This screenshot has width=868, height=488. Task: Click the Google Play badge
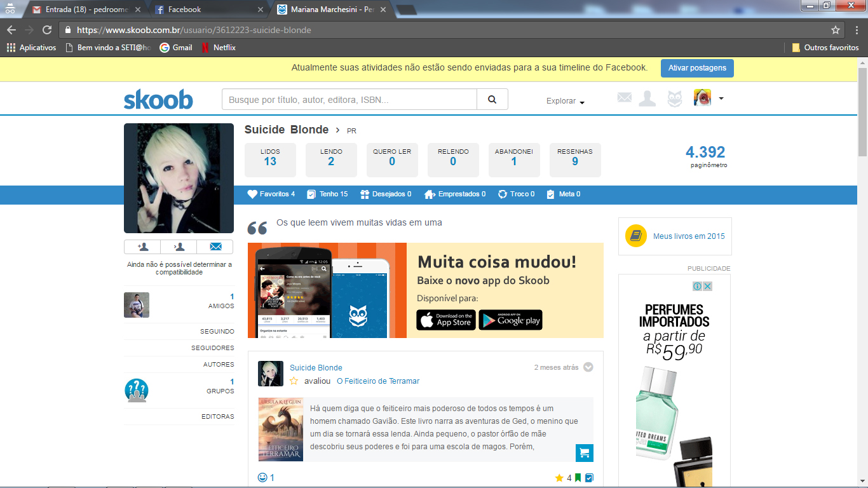click(510, 320)
